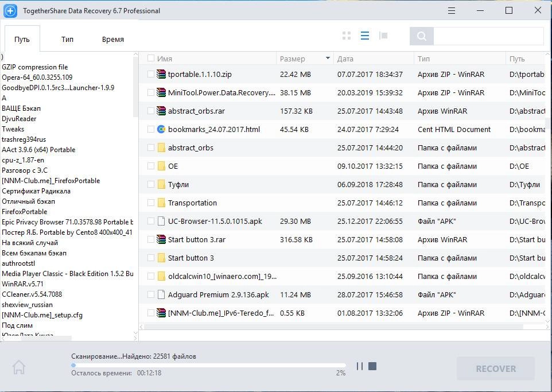Stop the scanning process
Image resolution: width=552 pixels, height=392 pixels.
click(x=372, y=366)
